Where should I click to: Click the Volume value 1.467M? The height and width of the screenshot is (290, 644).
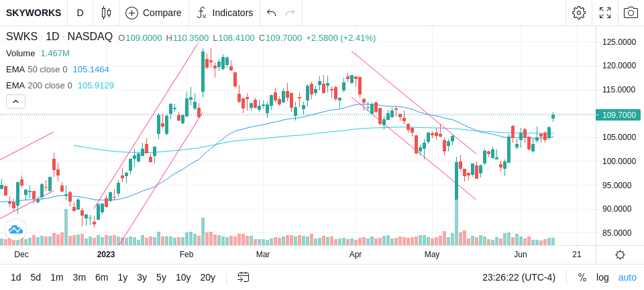tap(55, 54)
